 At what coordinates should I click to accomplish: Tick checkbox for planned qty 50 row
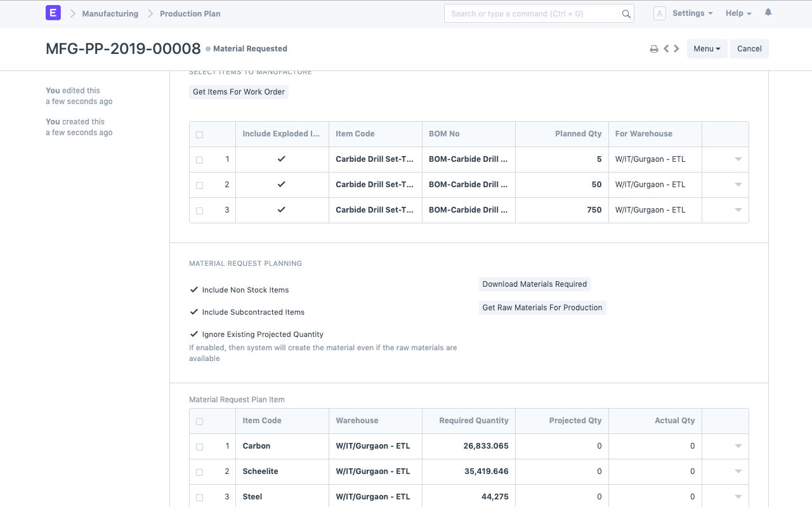[x=200, y=185]
